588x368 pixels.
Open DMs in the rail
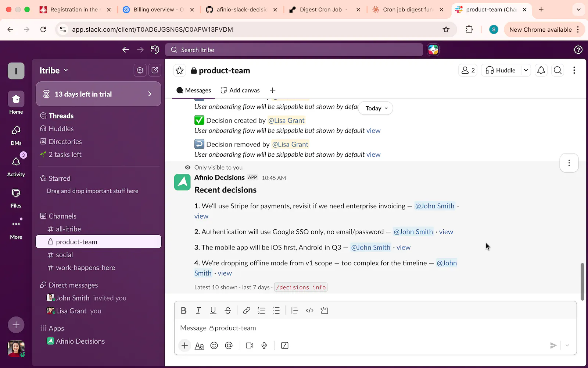point(16,135)
